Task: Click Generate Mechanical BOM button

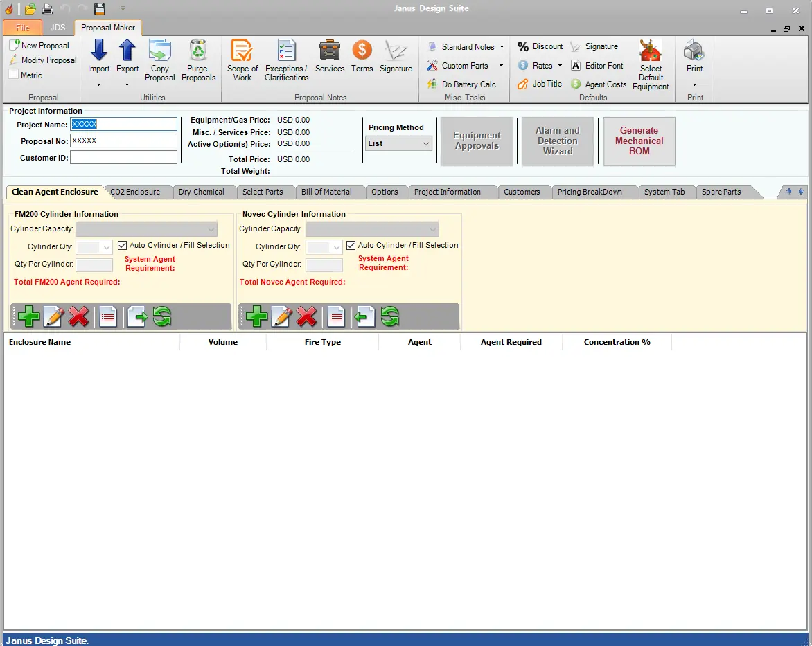Action: (639, 141)
